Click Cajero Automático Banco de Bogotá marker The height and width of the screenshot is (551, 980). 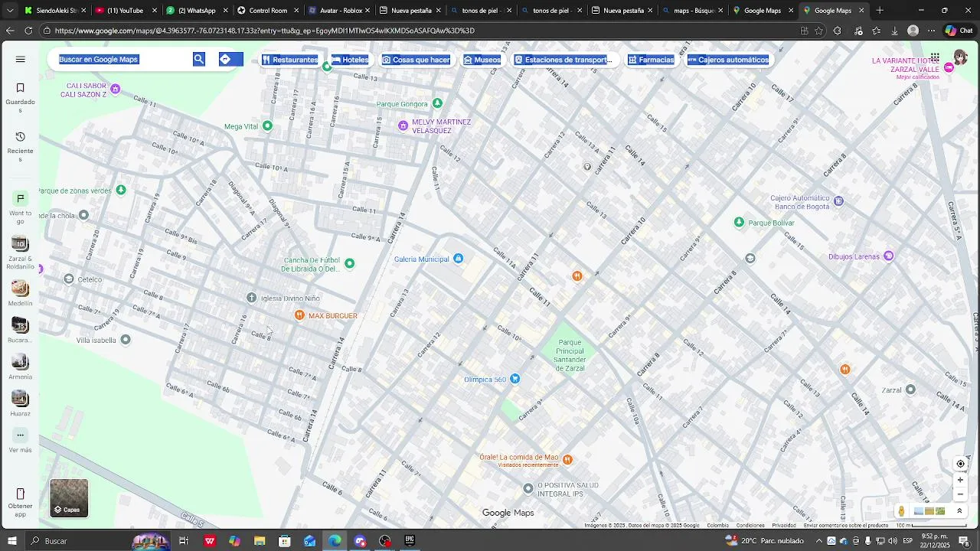coord(838,201)
